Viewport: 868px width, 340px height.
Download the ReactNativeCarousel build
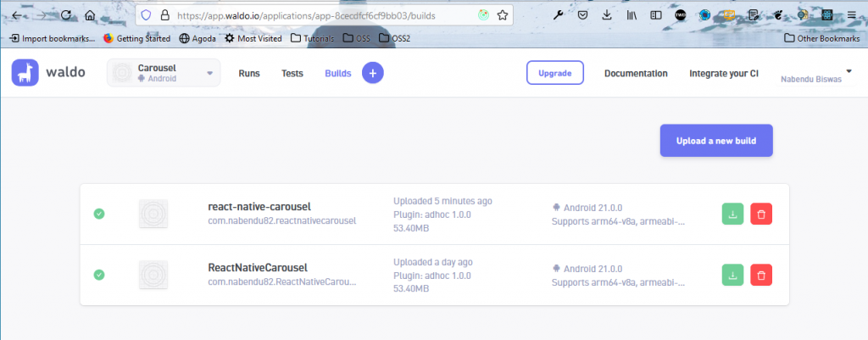click(733, 275)
